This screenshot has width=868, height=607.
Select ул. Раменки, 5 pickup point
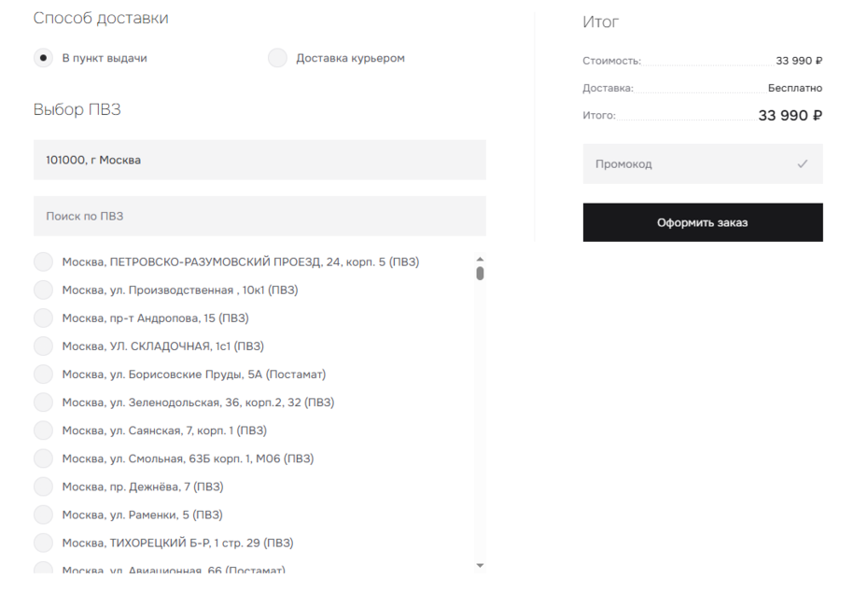click(43, 515)
